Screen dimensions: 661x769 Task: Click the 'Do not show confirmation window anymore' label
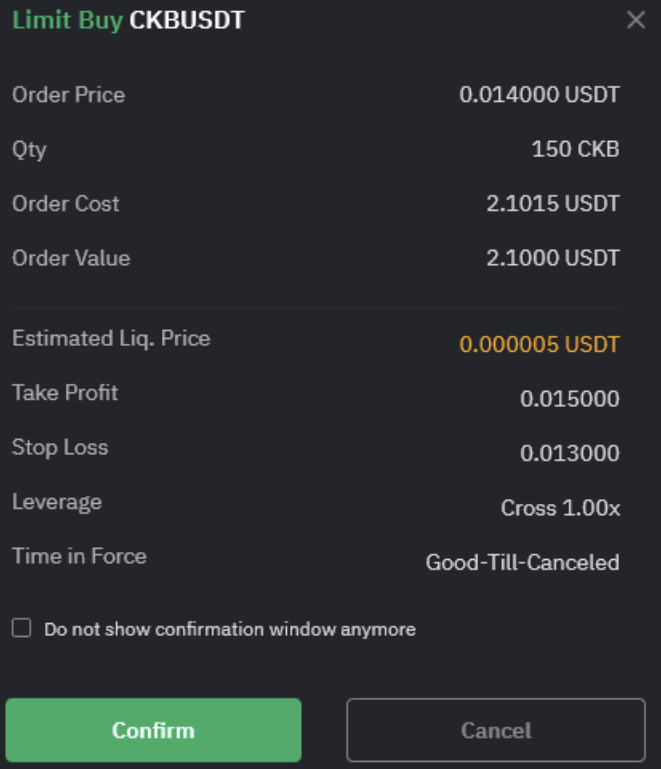click(x=230, y=629)
